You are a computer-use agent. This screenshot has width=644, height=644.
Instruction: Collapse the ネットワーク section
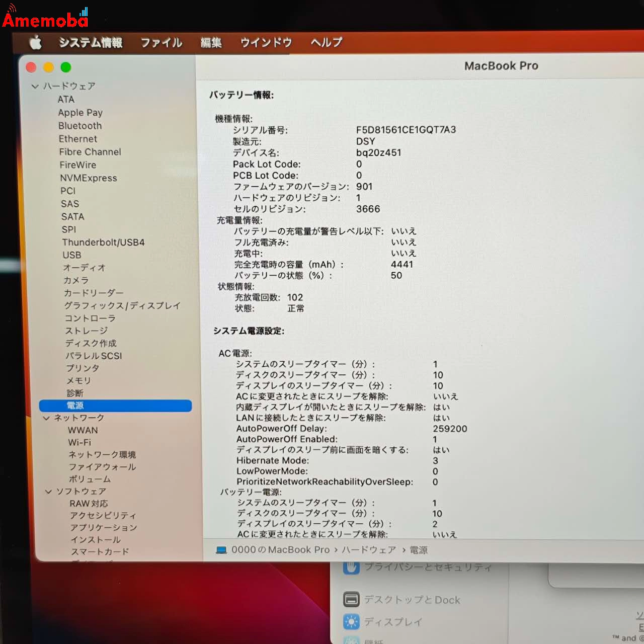click(48, 418)
